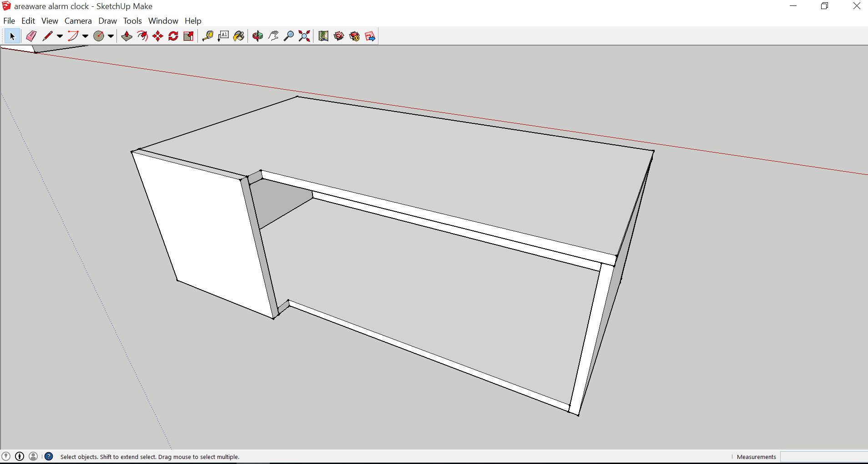The width and height of the screenshot is (868, 464).
Task: Activate the Push/Pull tool
Action: click(127, 36)
